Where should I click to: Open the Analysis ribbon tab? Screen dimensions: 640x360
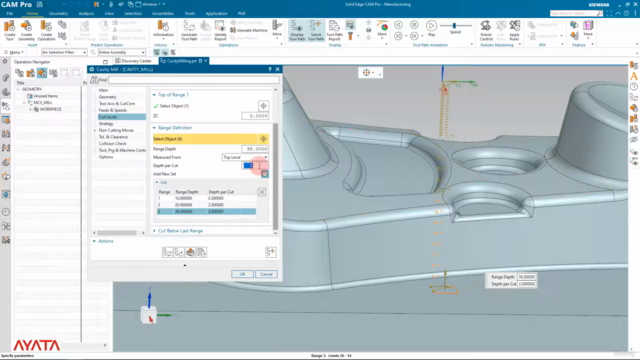(x=86, y=13)
